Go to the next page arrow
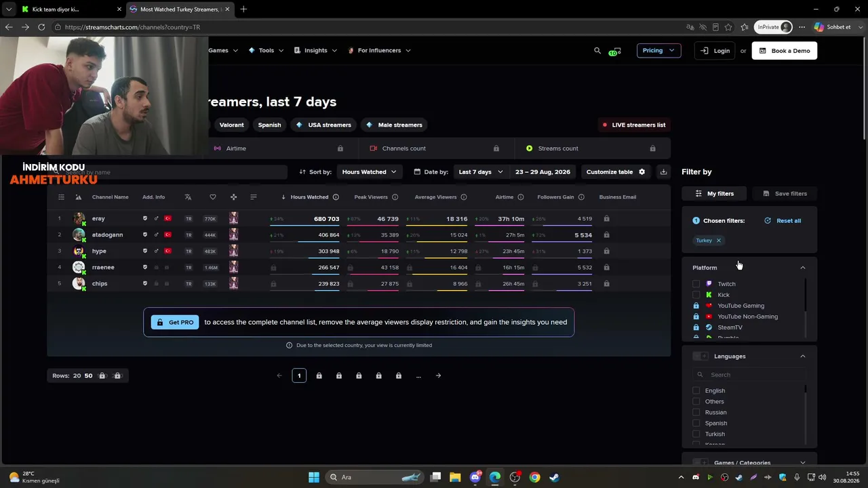The width and height of the screenshot is (868, 488). click(438, 375)
